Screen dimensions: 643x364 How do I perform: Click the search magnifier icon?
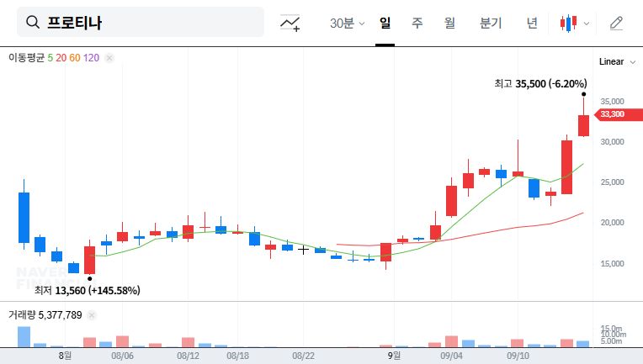point(33,22)
